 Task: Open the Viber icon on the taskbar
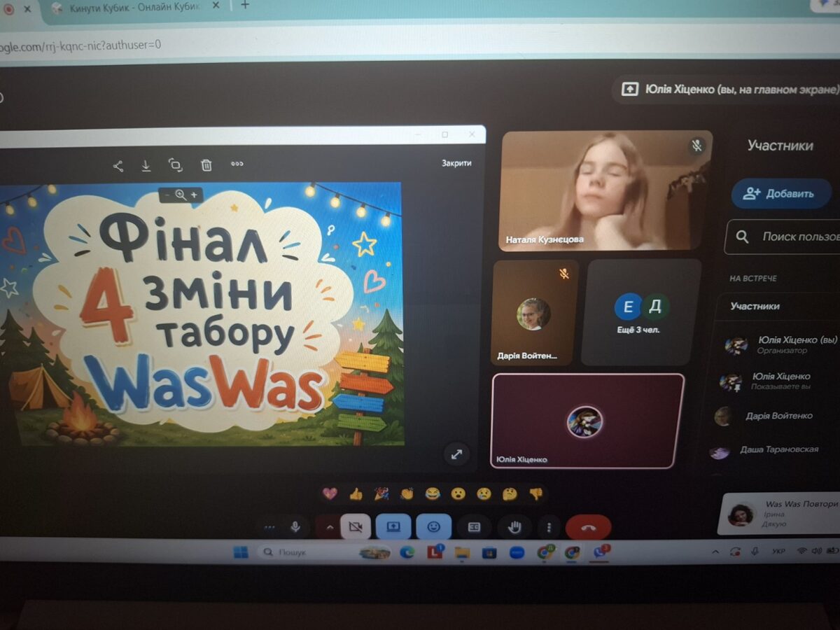599,553
